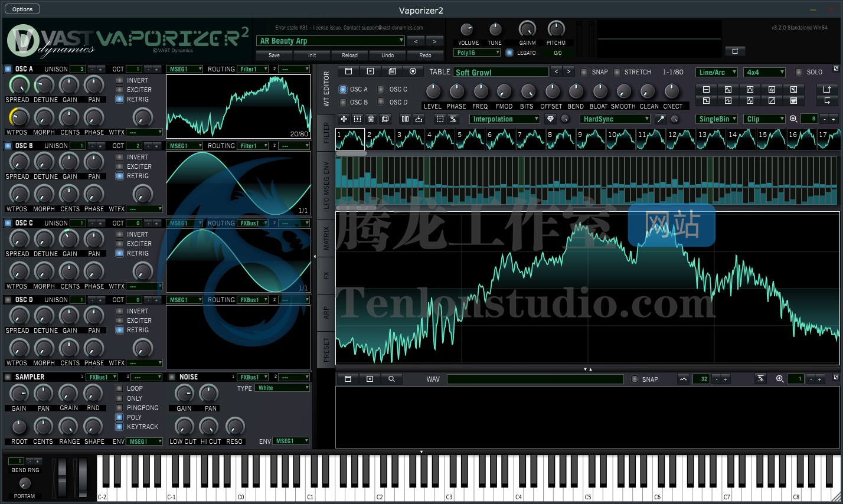Open the Interpolation dropdown
This screenshot has width=843, height=504.
505,119
